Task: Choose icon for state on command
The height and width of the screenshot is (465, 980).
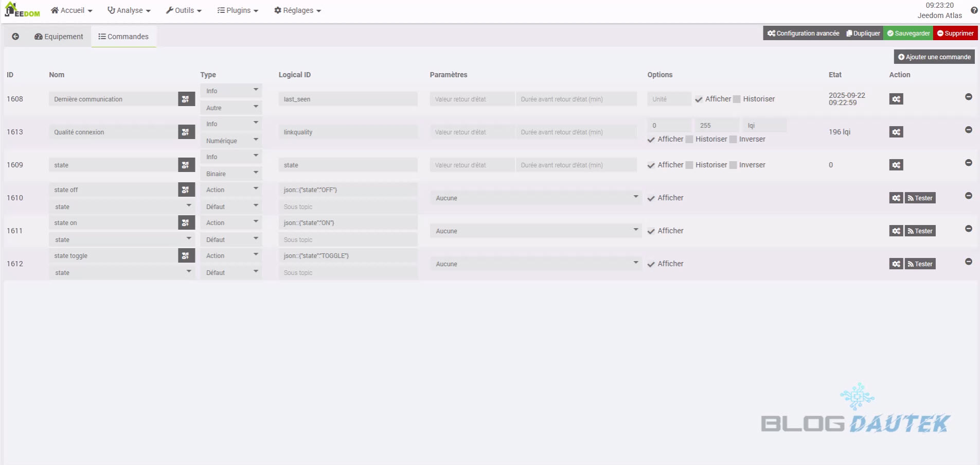Action: pyautogui.click(x=186, y=223)
